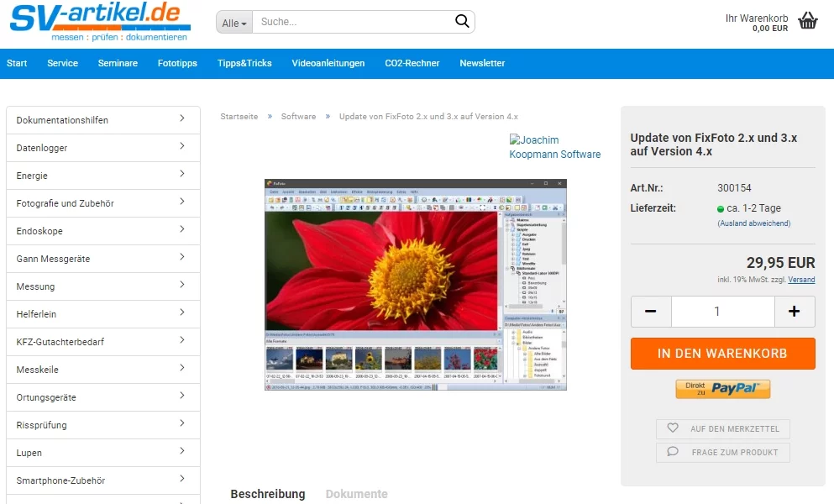Viewport: 834px width, 504px height.
Task: Click the Ausland abweichend link
Action: pyautogui.click(x=753, y=223)
